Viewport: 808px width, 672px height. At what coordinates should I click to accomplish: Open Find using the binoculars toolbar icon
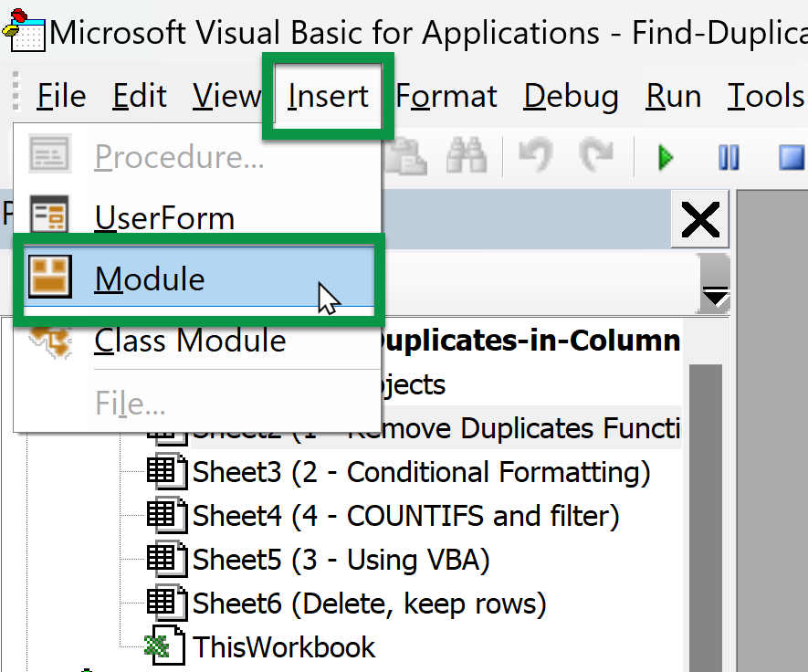467,157
